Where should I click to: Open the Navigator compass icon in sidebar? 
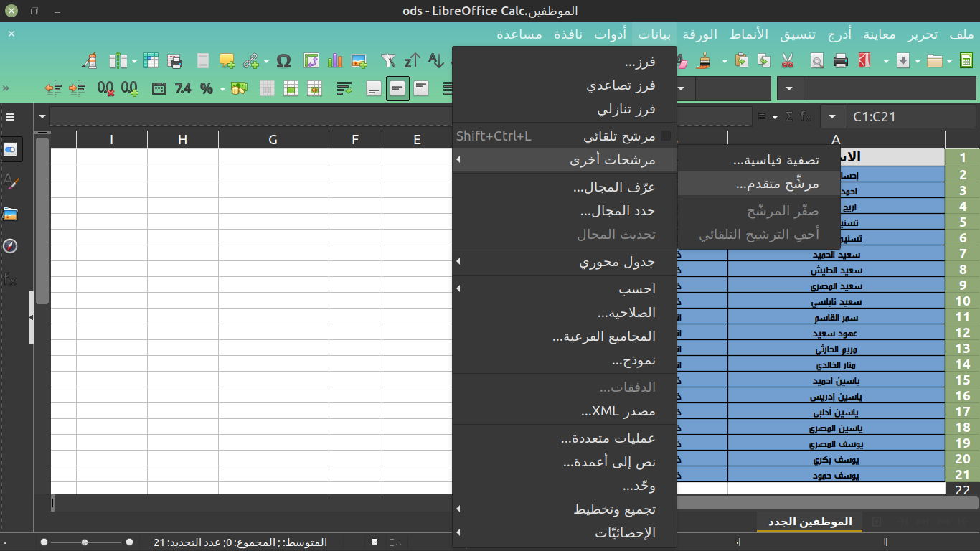(10, 246)
